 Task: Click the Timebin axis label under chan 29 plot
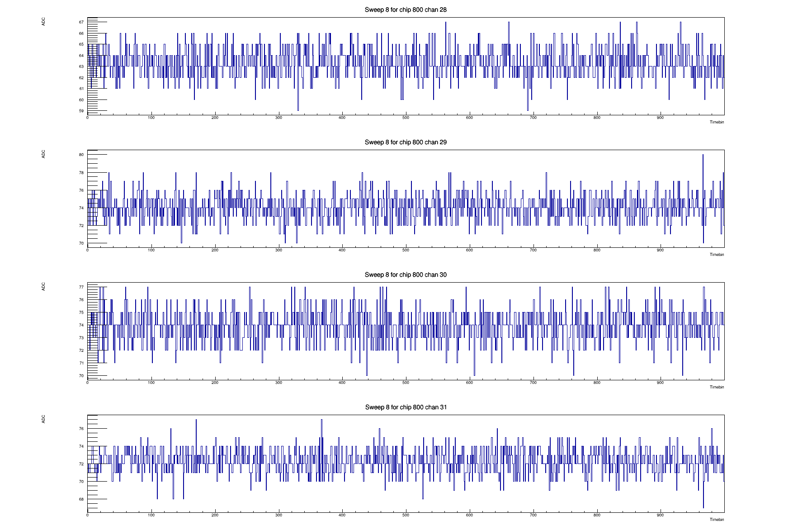pos(717,255)
